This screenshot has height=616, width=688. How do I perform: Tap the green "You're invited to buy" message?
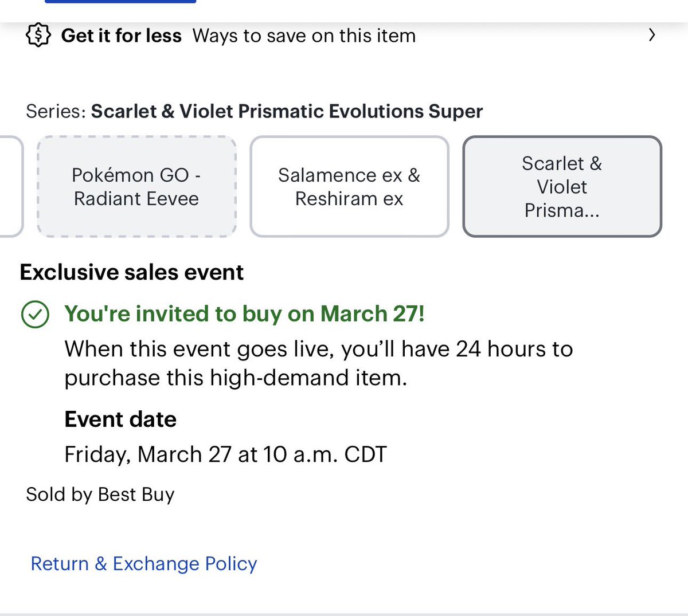tap(244, 314)
